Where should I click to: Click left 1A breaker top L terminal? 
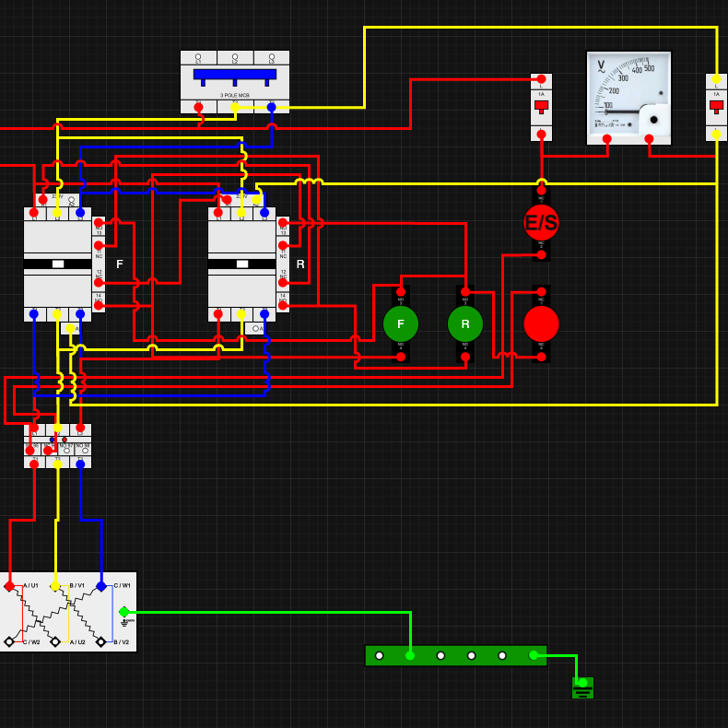click(541, 79)
